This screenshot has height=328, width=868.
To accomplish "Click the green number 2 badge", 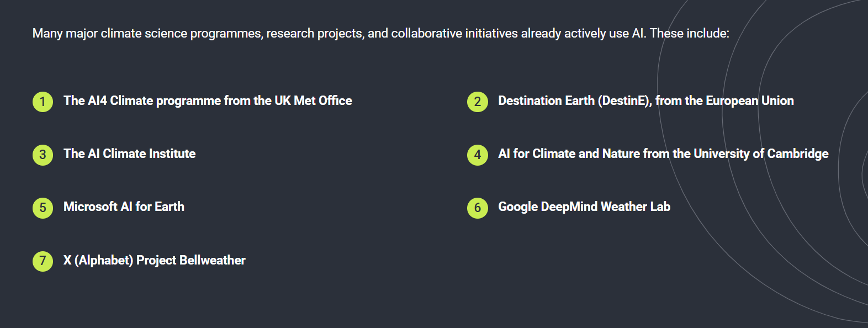I will 478,102.
